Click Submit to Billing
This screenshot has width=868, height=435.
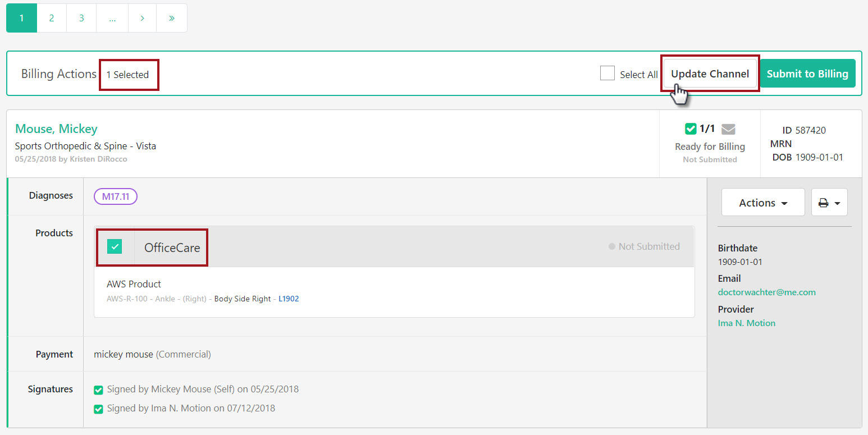point(807,73)
